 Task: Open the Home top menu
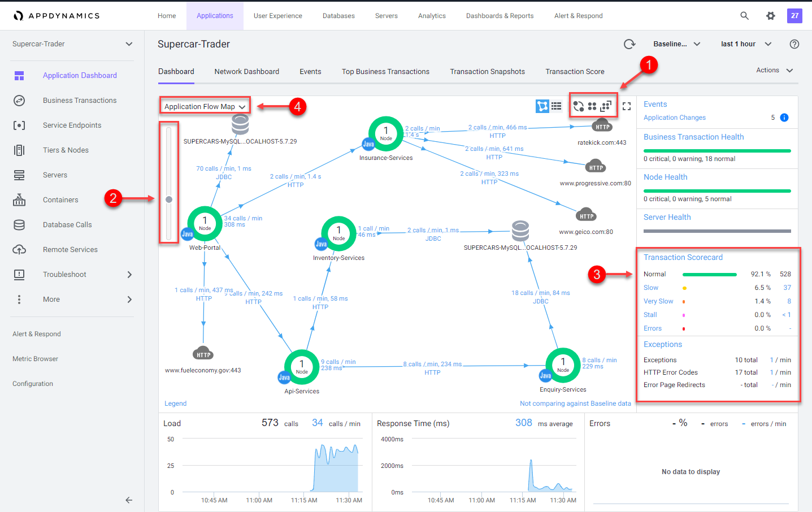tap(167, 16)
